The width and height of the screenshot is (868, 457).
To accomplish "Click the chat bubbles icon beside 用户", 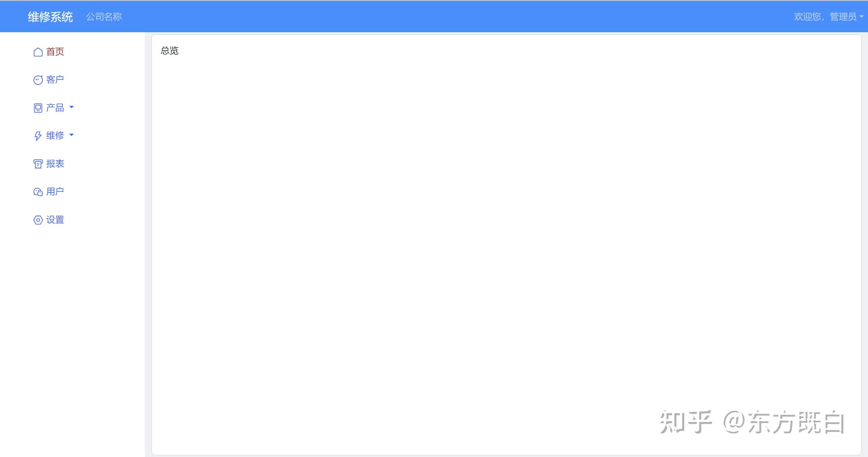I will 38,192.
